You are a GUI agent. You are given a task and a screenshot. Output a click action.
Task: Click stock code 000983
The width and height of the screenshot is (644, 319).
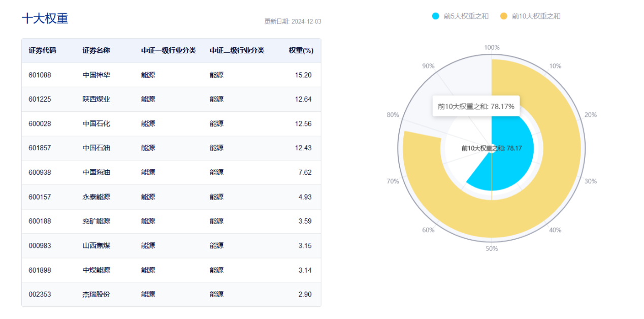40,246
